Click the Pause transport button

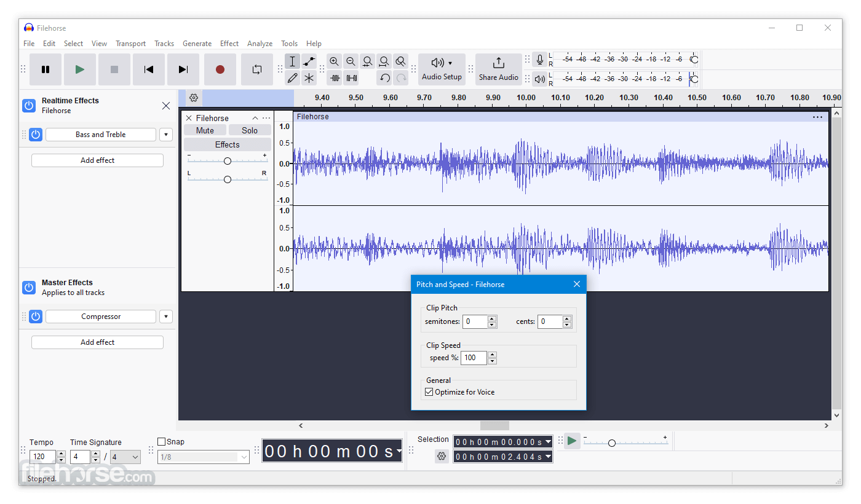point(46,69)
